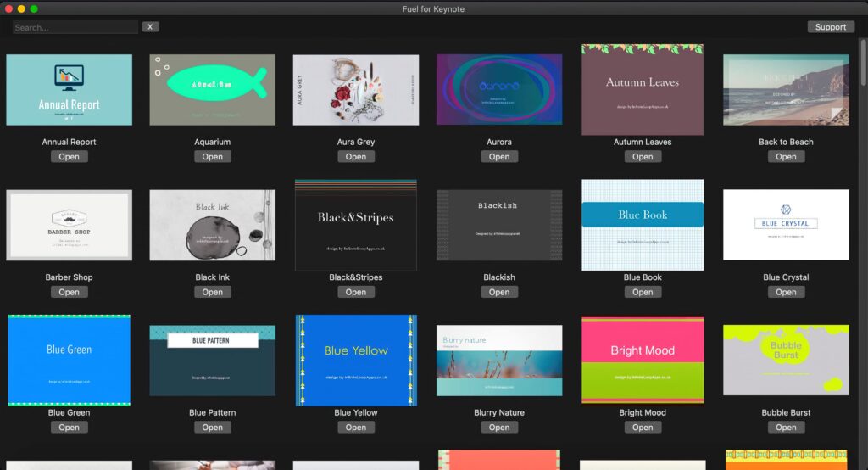The width and height of the screenshot is (868, 470).
Task: Select the Bubble Burst template thumbnail
Action: tap(786, 360)
